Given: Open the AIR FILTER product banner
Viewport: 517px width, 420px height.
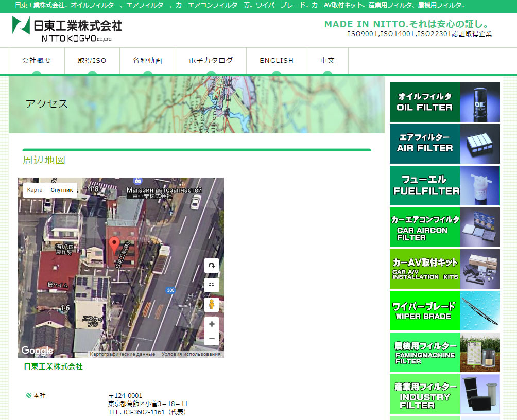Looking at the screenshot, I should pyautogui.click(x=444, y=144).
